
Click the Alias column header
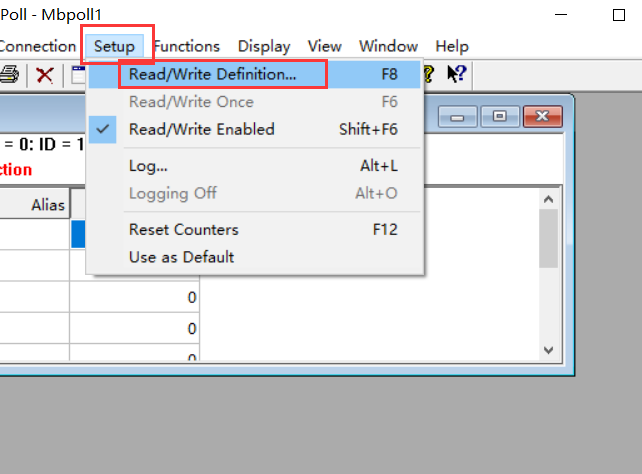pos(34,205)
